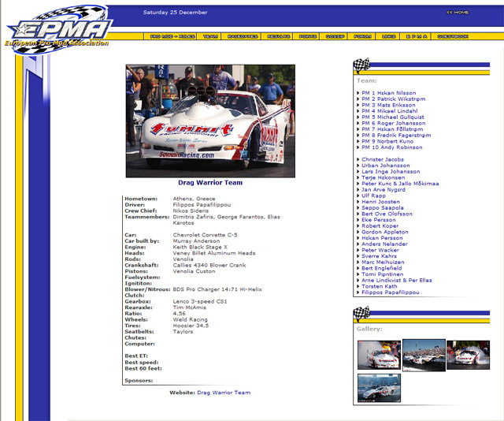The width and height of the screenshot is (504, 421).
Task: Click the 'Athens, Greece' hometown text
Action: [x=194, y=199]
